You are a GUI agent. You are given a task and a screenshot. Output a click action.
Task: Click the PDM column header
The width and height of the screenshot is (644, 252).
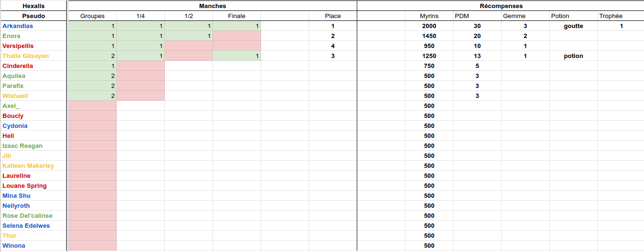coord(462,16)
